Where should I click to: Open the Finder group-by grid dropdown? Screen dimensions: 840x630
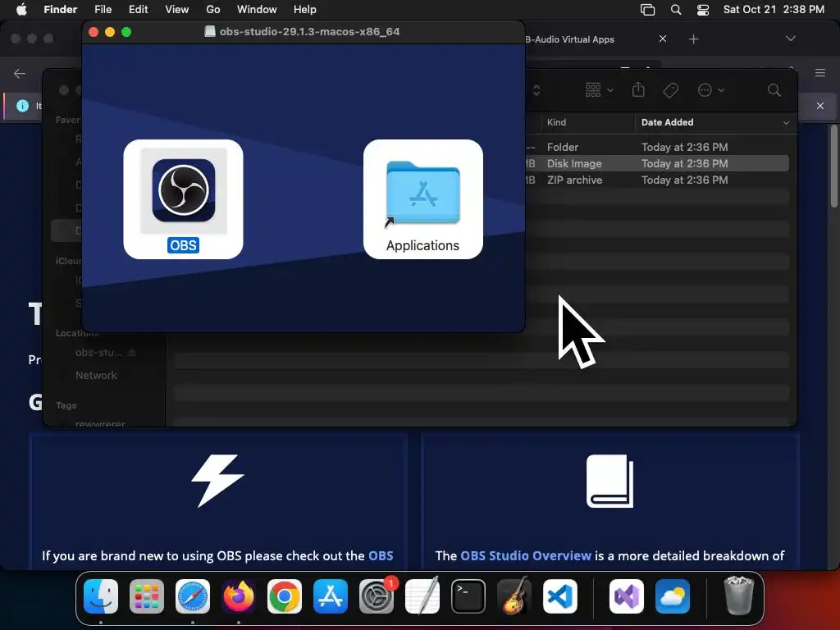coord(599,90)
